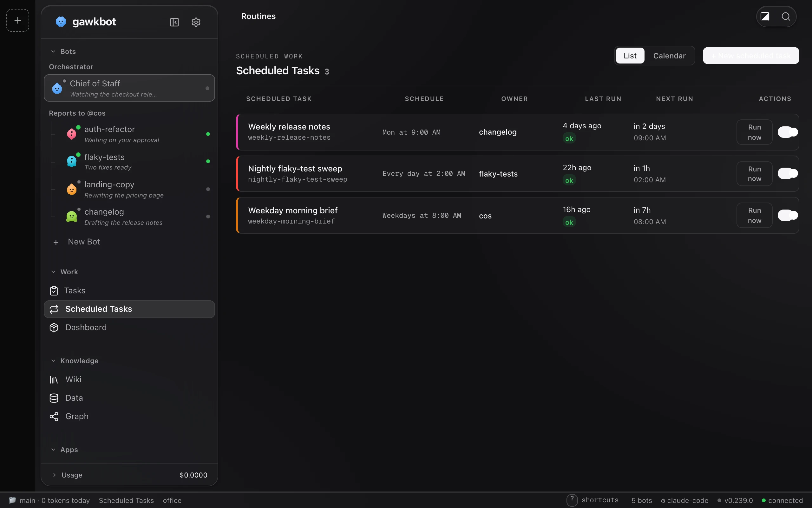Run Weekday morning brief now
The image size is (812, 508).
click(754, 215)
